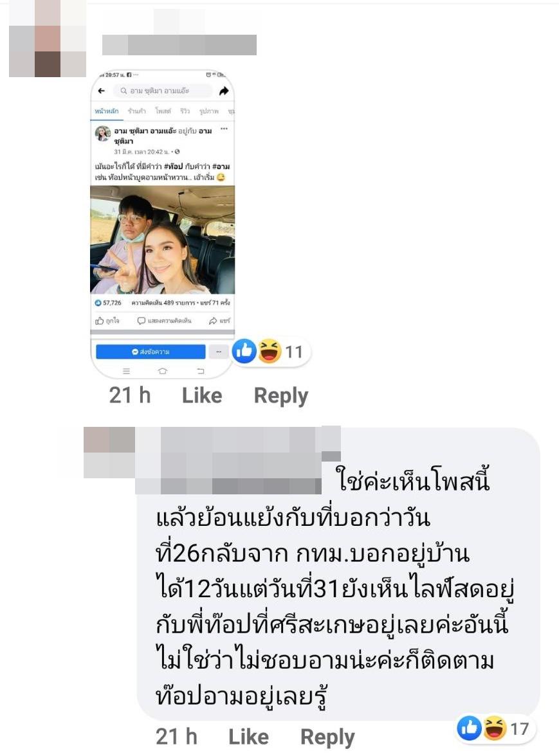Tap the blue send message button in the screenshot
This screenshot has width=559, height=756.
151,352
